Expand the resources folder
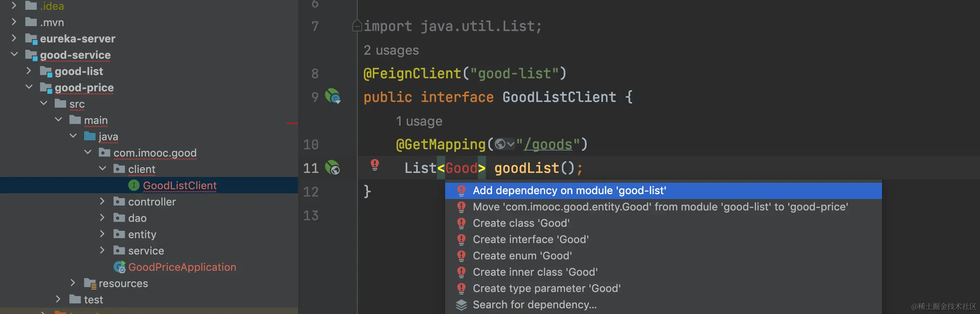The height and width of the screenshot is (314, 980). 73,283
